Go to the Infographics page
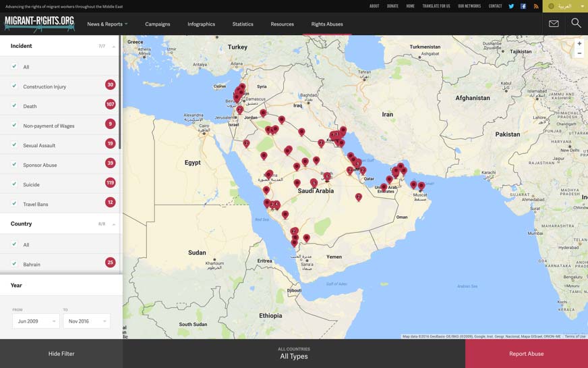The width and height of the screenshot is (588, 368). pyautogui.click(x=201, y=24)
